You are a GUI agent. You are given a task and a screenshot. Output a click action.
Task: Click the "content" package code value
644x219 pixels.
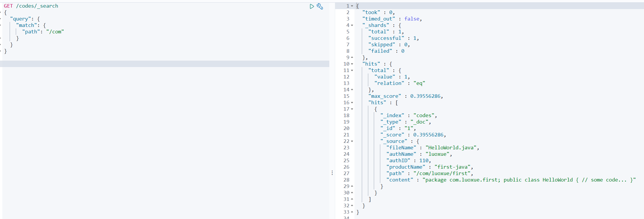pyautogui.click(x=529, y=180)
